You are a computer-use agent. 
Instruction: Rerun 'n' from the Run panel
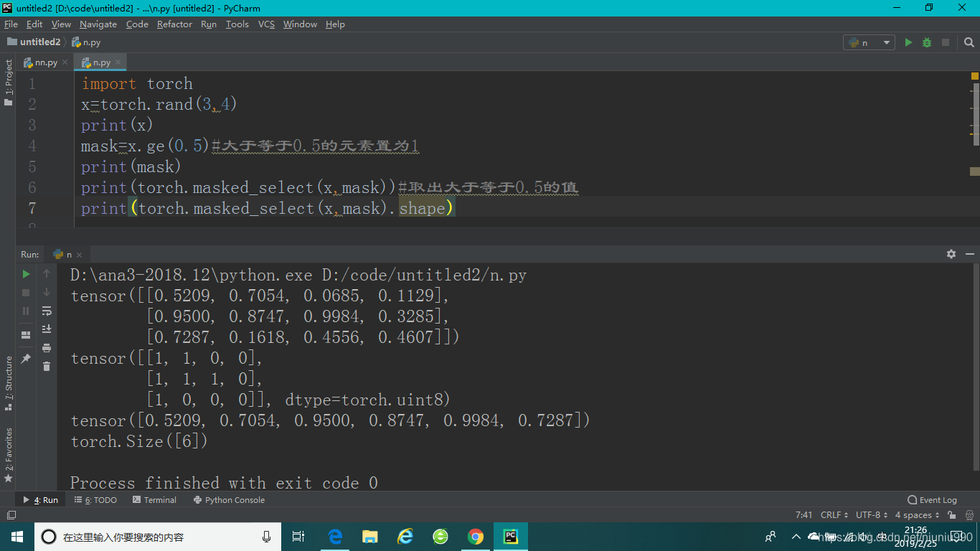point(26,273)
